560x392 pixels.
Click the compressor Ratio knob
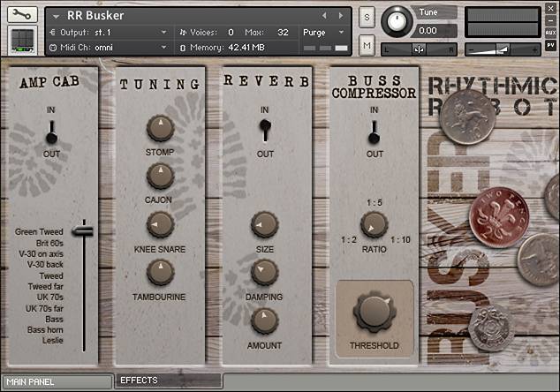tap(374, 224)
